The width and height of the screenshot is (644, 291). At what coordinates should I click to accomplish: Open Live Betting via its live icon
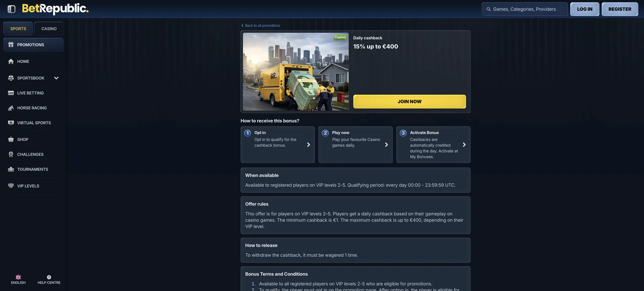(x=11, y=93)
